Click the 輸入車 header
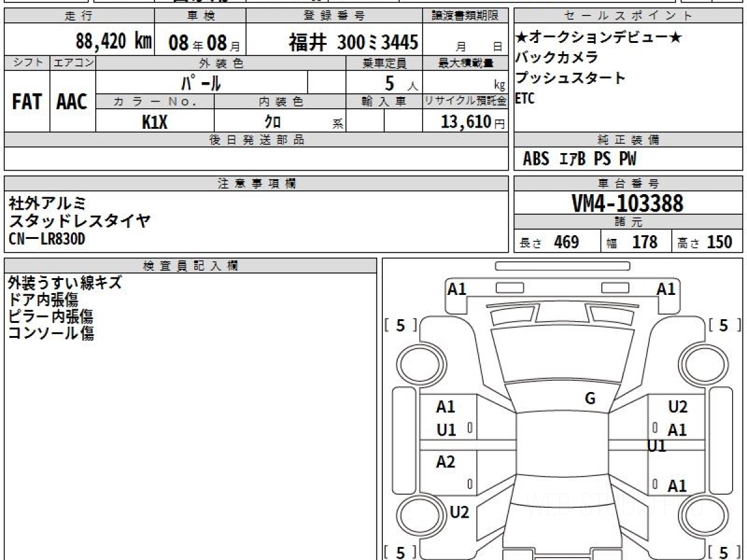This screenshot has height=560, width=747. click(x=384, y=101)
